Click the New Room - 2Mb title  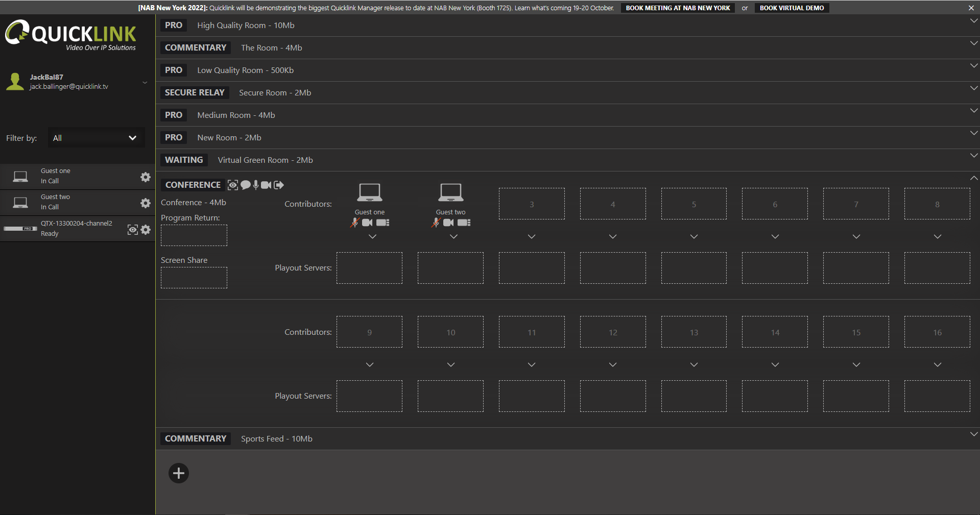(229, 138)
